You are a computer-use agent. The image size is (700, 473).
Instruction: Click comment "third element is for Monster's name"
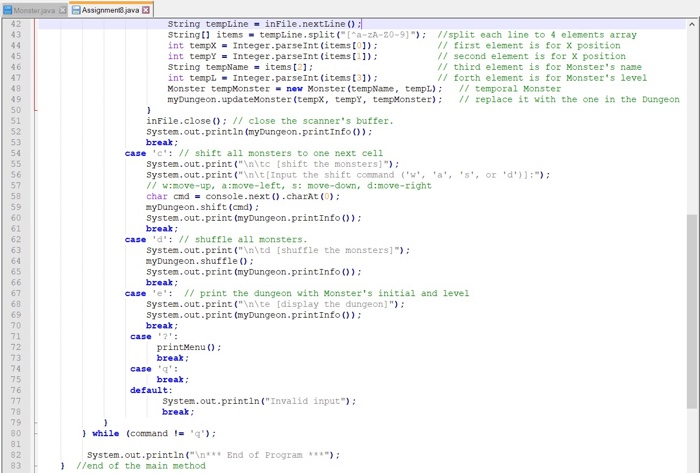coord(548,67)
